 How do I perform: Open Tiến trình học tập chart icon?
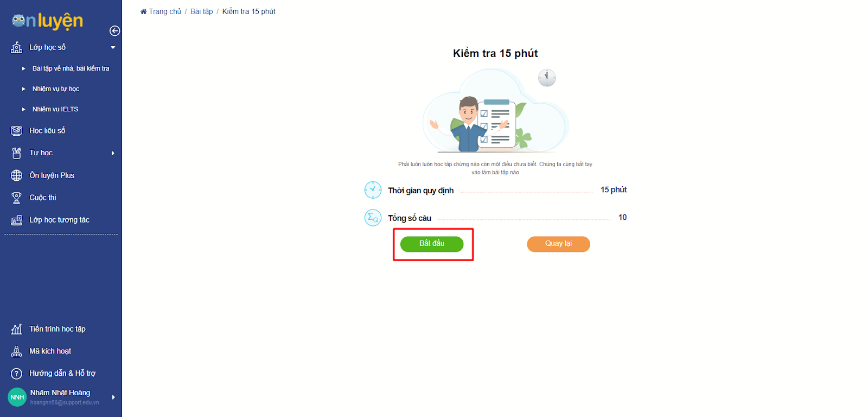click(17, 329)
